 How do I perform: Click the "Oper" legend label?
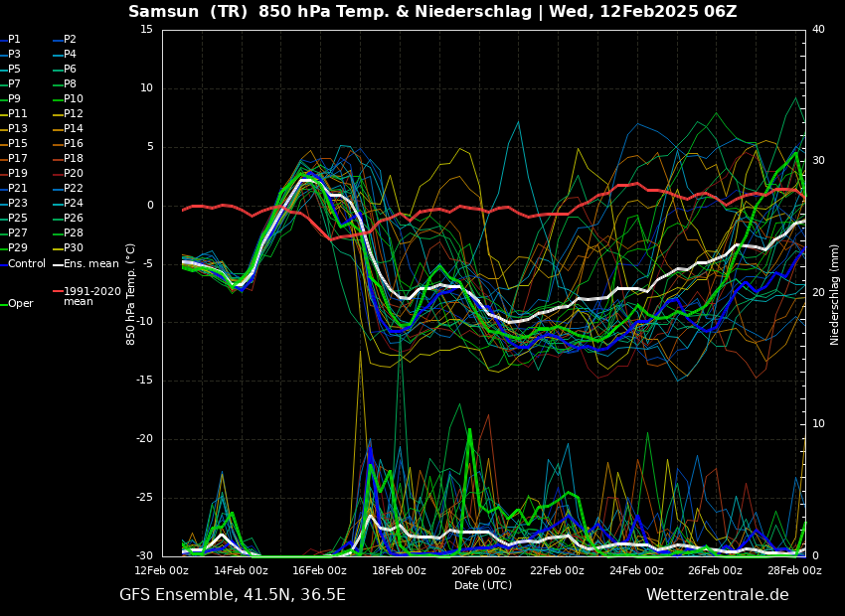point(21,304)
